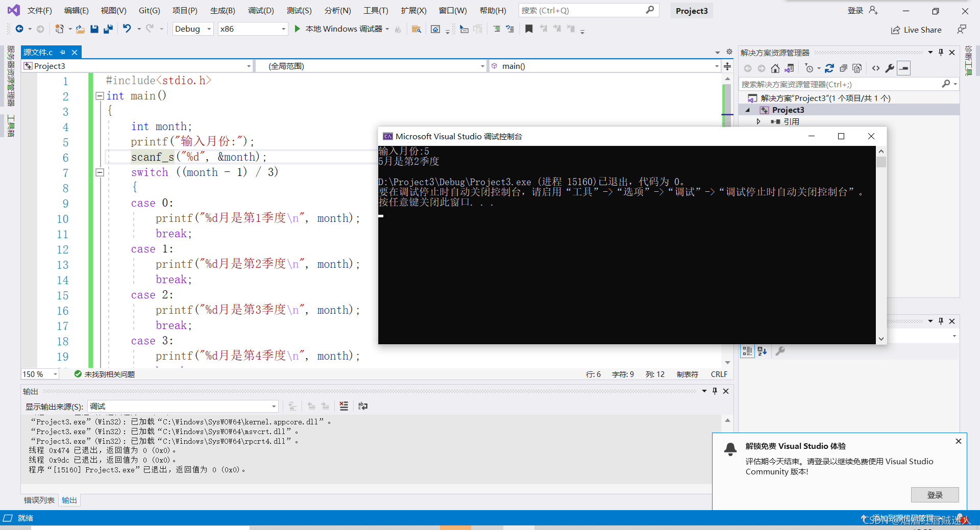This screenshot has width=980, height=530.
Task: Save the current file with floppy icon
Action: 94,29
